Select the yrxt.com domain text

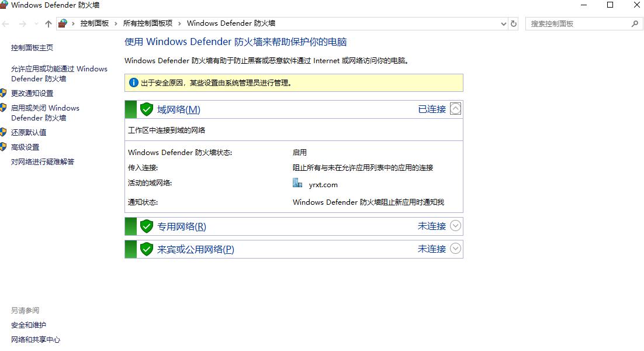(x=323, y=185)
